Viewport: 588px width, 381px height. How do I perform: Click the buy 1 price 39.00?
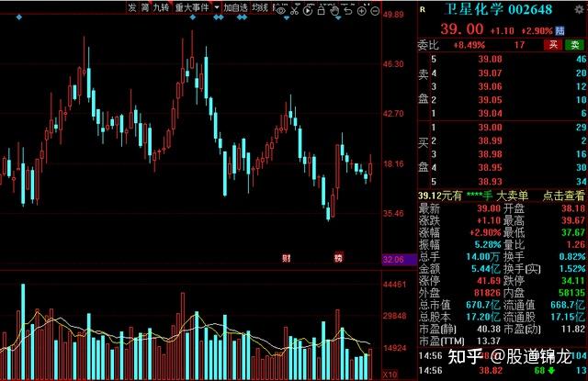490,128
